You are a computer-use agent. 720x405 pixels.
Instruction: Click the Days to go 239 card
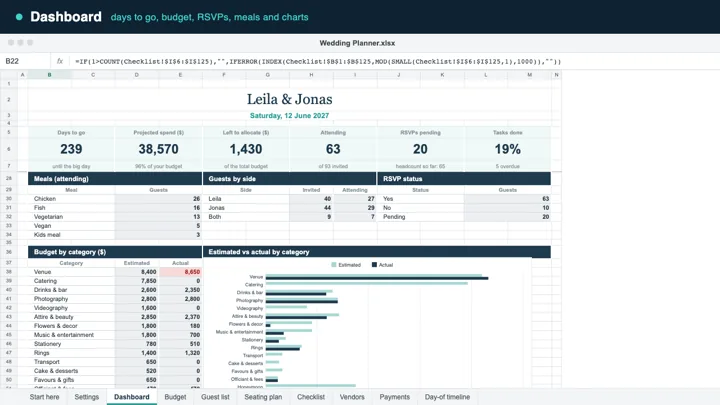click(x=71, y=149)
